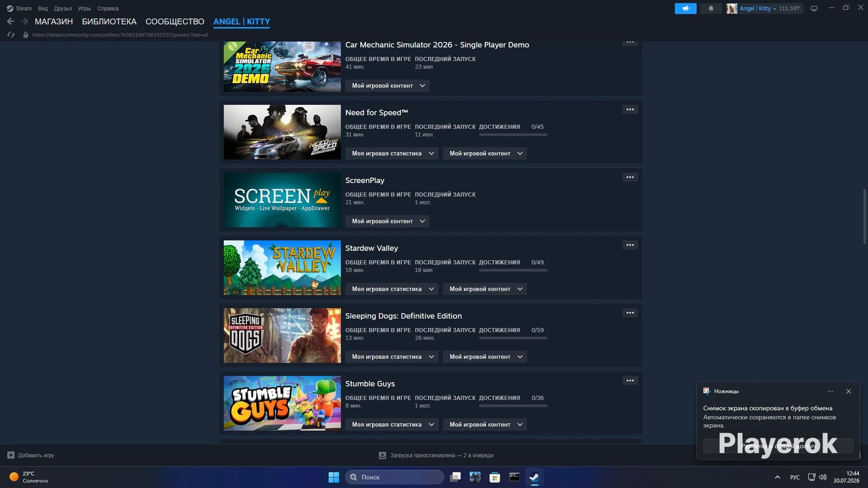
Task: Open the three-dot menu for Sleeping Dogs
Action: point(630,313)
